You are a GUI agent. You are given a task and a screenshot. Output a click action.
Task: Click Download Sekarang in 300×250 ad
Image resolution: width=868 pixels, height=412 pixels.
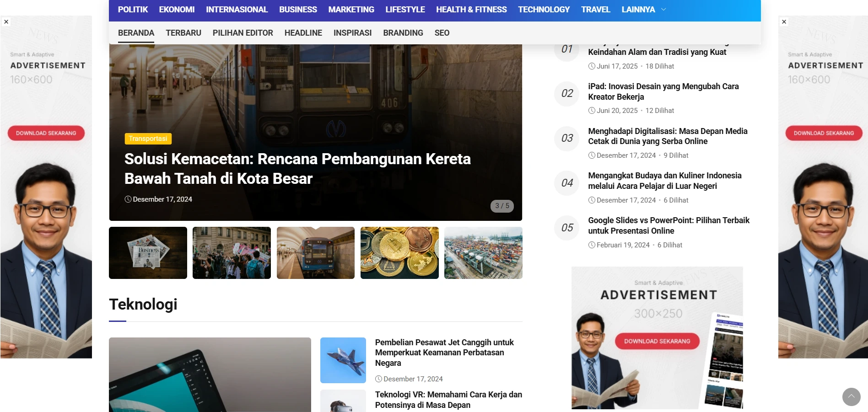pos(657,341)
